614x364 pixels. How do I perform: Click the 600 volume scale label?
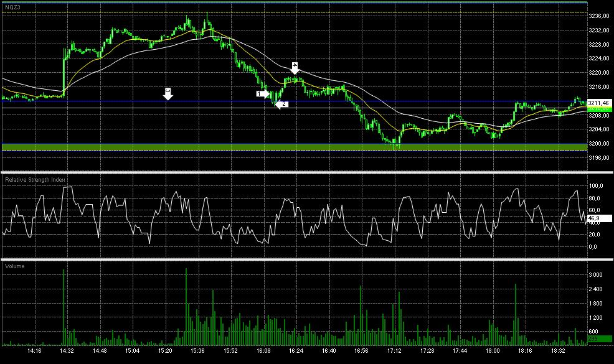click(593, 332)
